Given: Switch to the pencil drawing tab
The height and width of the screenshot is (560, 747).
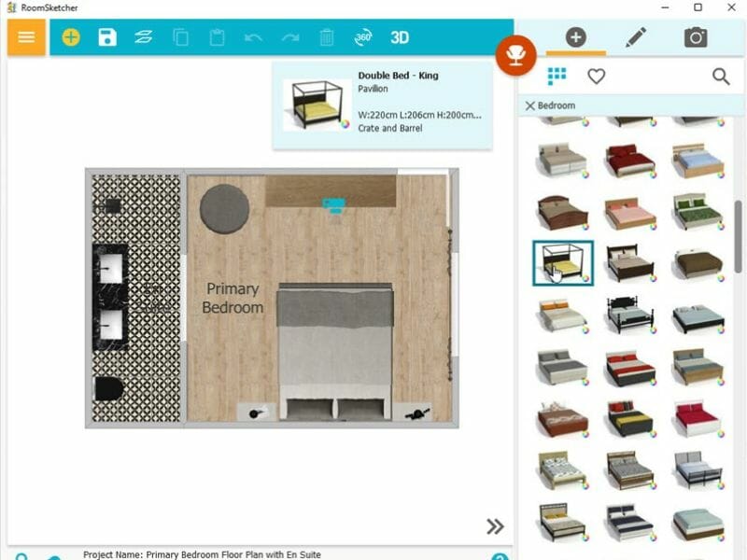Looking at the screenshot, I should [636, 39].
